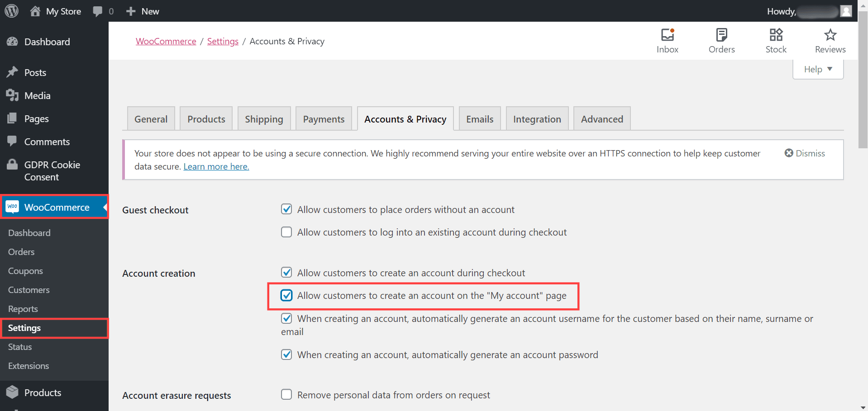Switch to the Payments tab
This screenshot has height=411, width=868.
coord(324,119)
